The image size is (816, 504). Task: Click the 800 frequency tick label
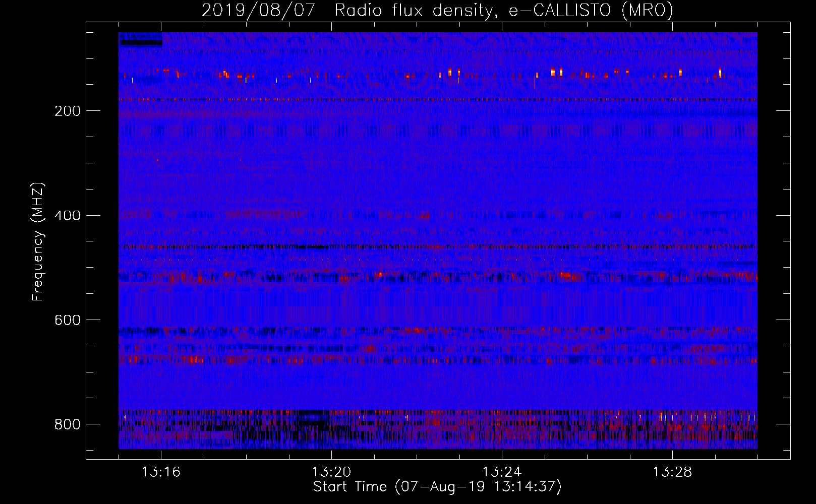pos(68,424)
